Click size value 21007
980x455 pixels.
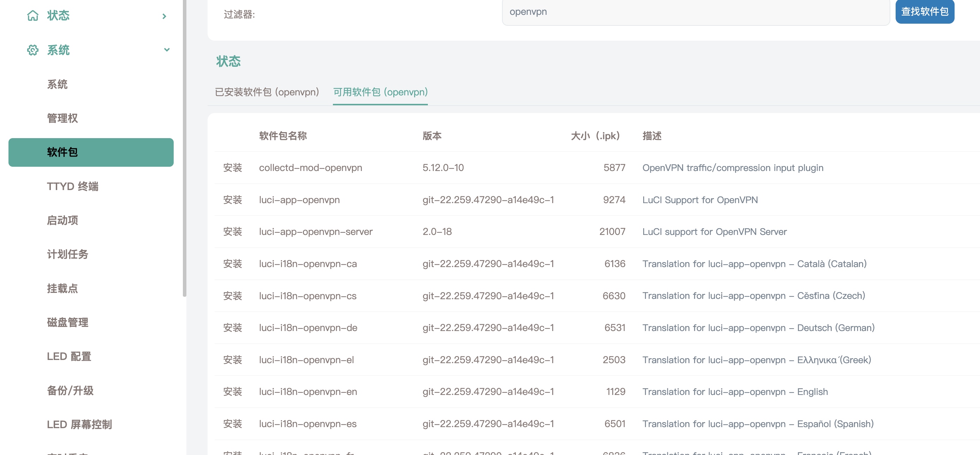[x=612, y=231]
